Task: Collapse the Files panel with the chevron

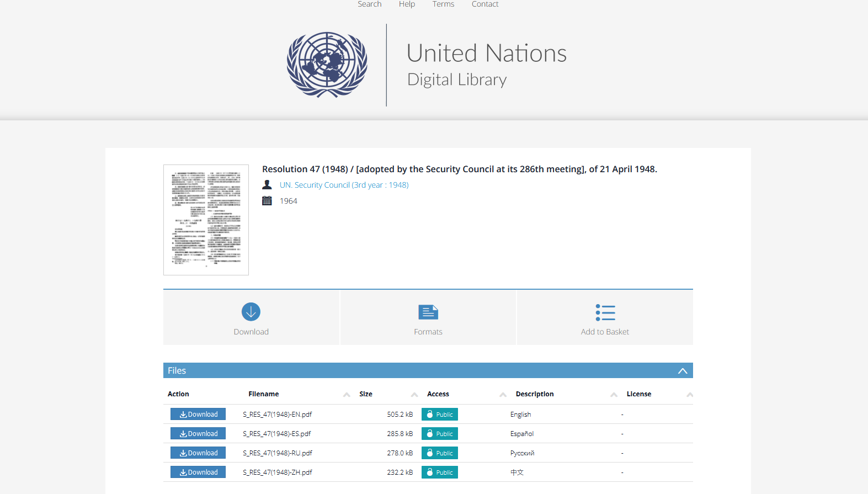Action: (x=683, y=371)
